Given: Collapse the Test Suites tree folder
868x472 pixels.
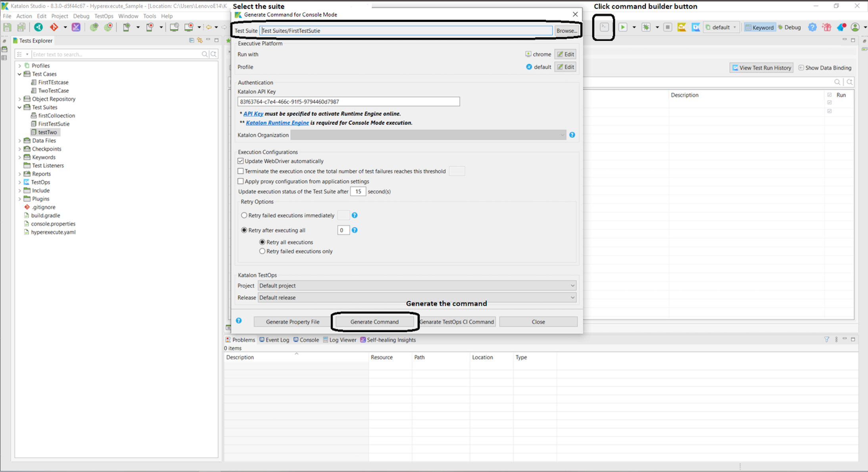Looking at the screenshot, I should tap(19, 107).
